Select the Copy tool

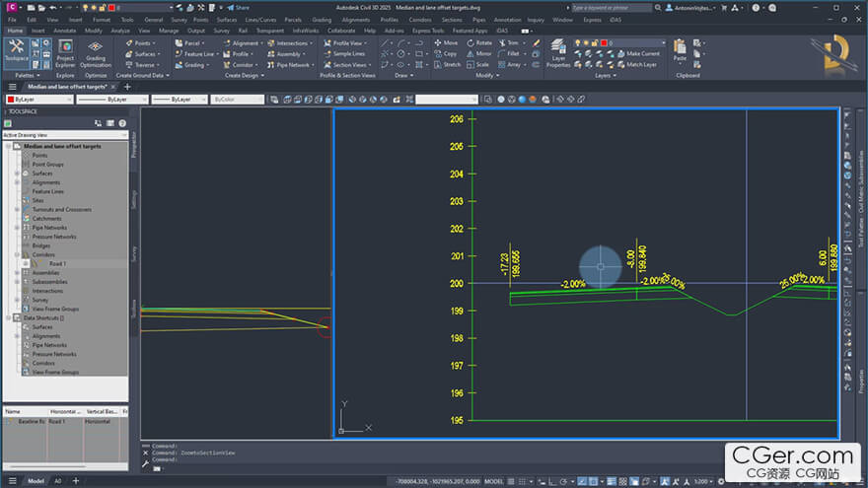(446, 53)
